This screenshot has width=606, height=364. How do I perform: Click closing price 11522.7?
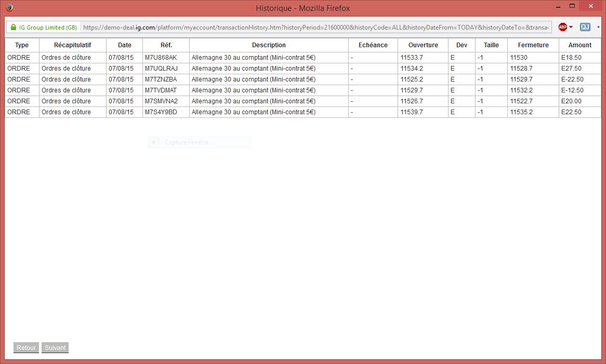point(521,101)
